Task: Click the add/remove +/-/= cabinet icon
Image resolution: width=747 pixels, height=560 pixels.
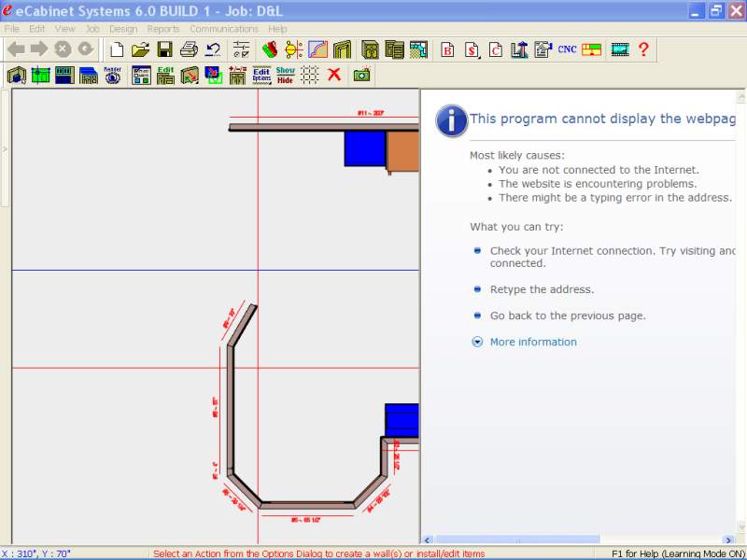Action: pos(237,76)
